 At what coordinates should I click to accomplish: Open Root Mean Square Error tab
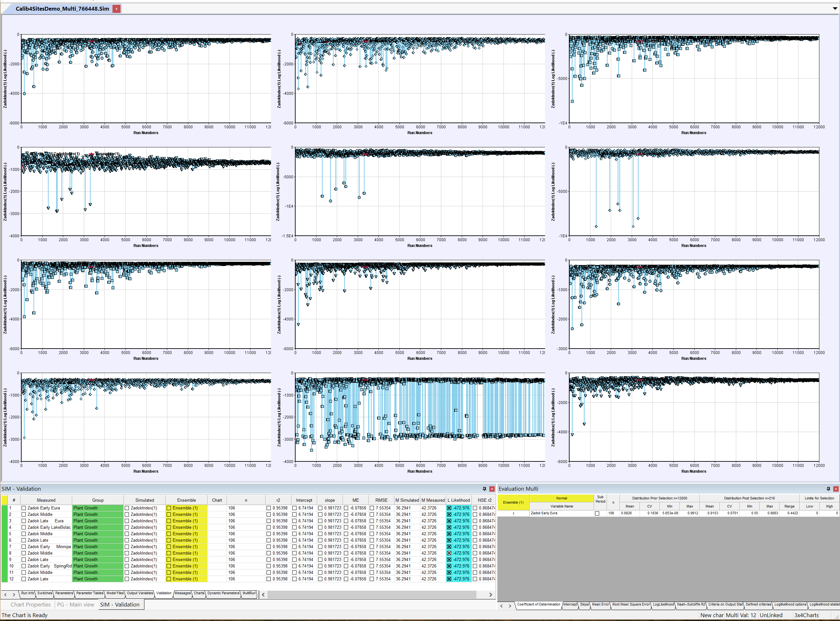tap(631, 605)
